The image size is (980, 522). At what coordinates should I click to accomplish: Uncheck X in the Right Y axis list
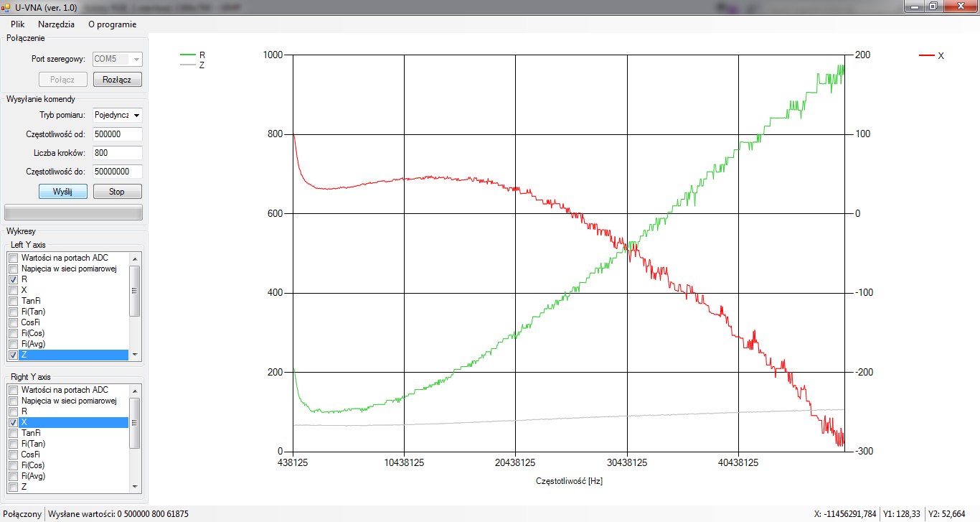click(x=14, y=422)
